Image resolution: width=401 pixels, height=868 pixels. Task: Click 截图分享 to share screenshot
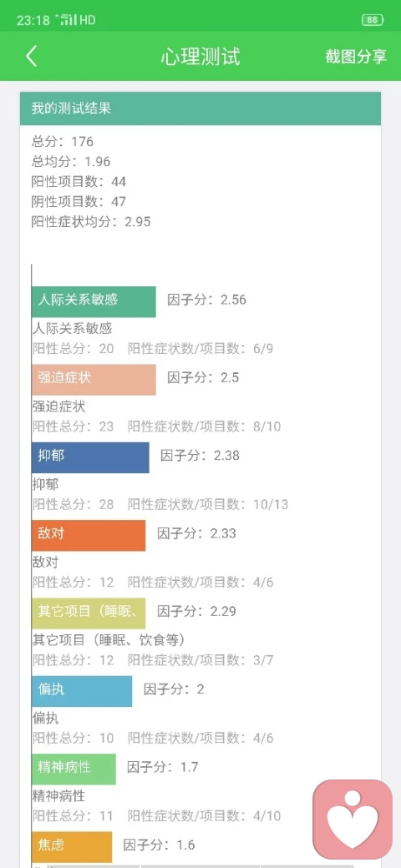click(356, 57)
